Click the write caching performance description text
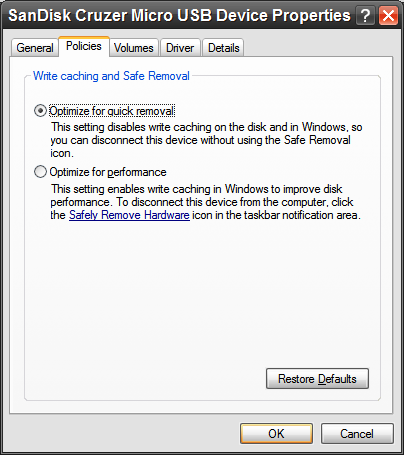 (206, 202)
